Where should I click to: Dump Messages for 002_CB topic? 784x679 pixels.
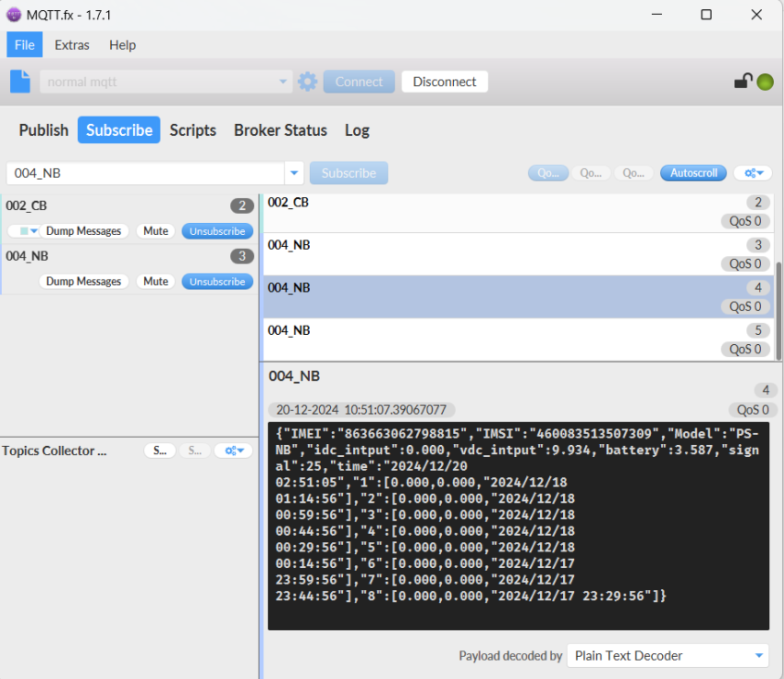[83, 231]
